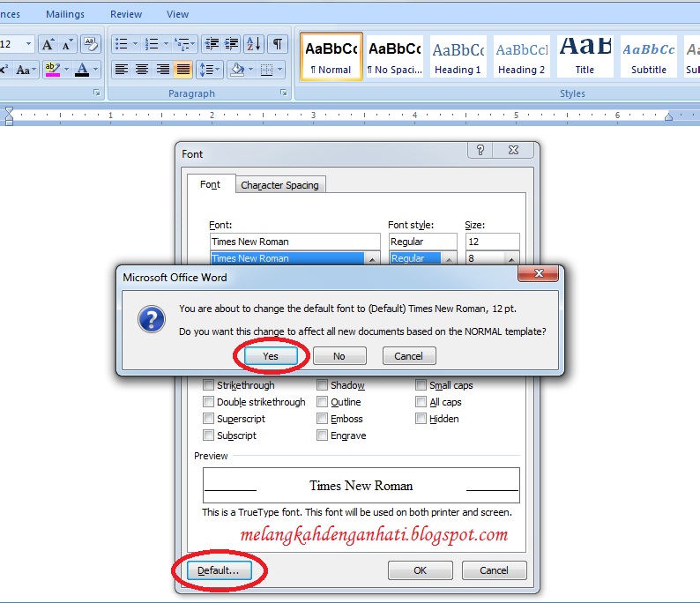Click the text highlight color icon
Screen dimensions: 700x603
click(51, 69)
